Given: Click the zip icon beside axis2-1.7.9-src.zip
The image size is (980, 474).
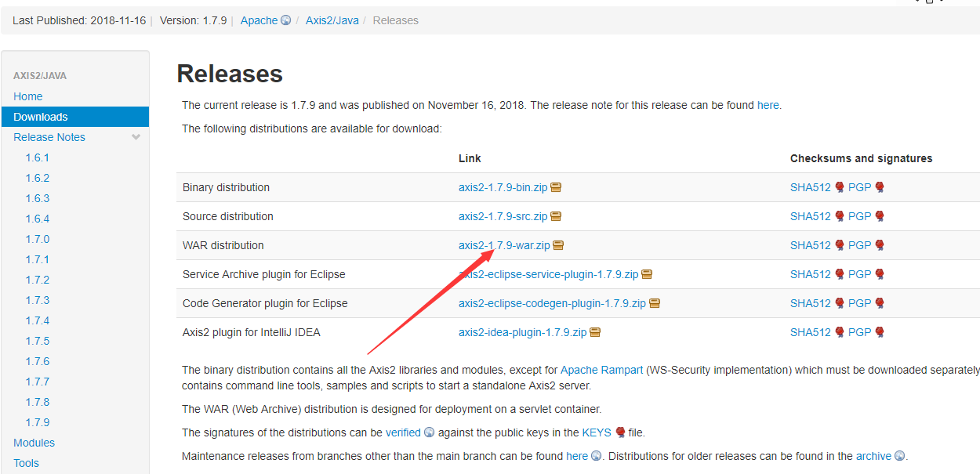Looking at the screenshot, I should coord(556,216).
